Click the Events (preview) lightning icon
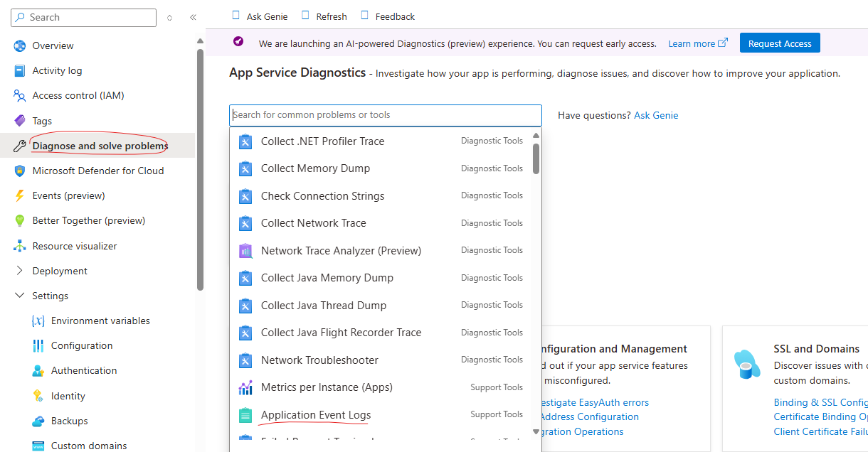The height and width of the screenshot is (452, 868). pyautogui.click(x=20, y=196)
